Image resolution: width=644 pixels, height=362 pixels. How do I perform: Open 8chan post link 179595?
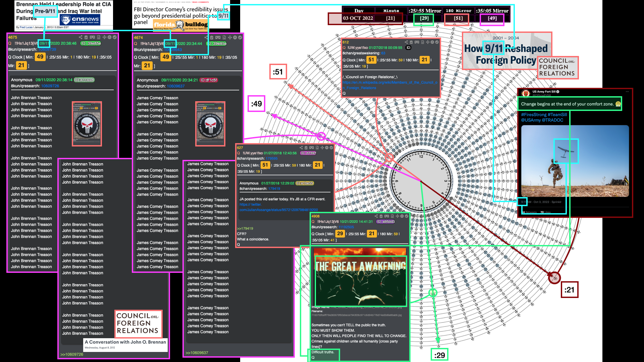[271, 159]
